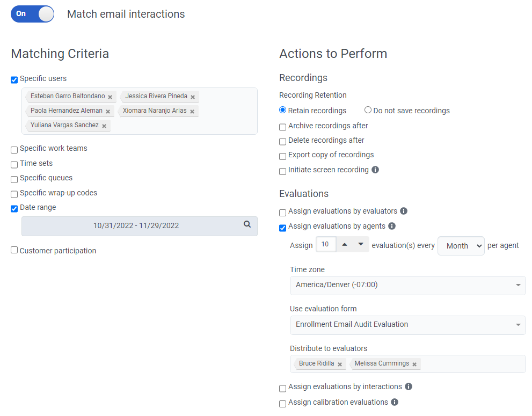Open the Month interval dropdown
Viewport: 532px width, 416px height.
click(461, 246)
